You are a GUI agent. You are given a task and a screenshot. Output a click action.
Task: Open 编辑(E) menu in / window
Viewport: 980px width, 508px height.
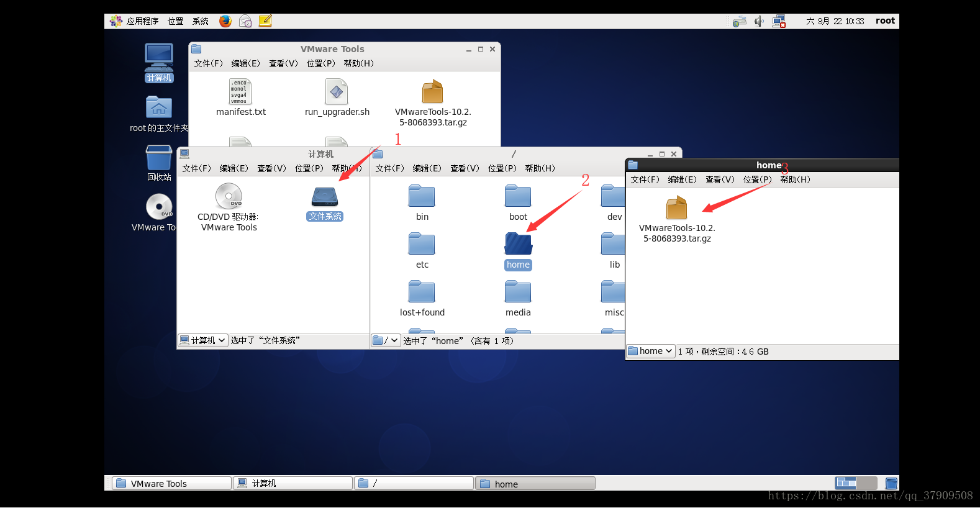coord(427,168)
